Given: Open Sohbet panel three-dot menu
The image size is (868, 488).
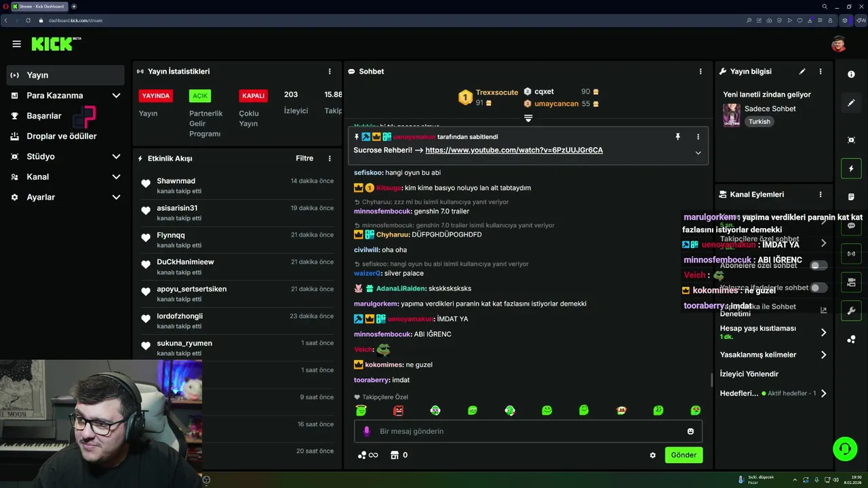Looking at the screenshot, I should (701, 71).
